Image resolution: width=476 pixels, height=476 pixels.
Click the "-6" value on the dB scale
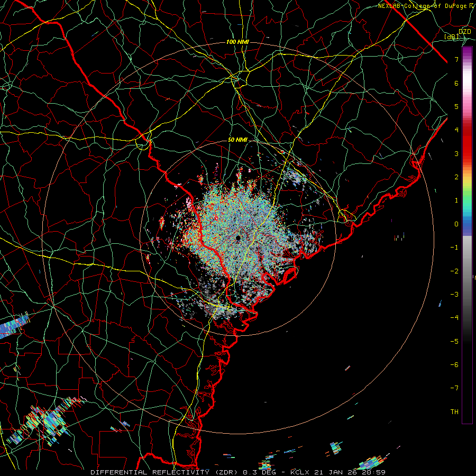[454, 365]
